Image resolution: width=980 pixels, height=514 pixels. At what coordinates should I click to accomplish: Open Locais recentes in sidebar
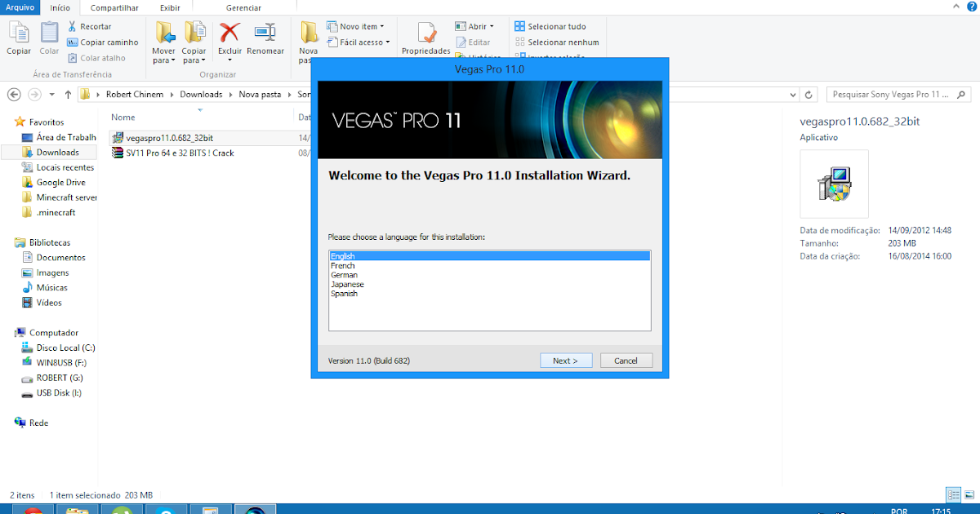pyautogui.click(x=58, y=167)
